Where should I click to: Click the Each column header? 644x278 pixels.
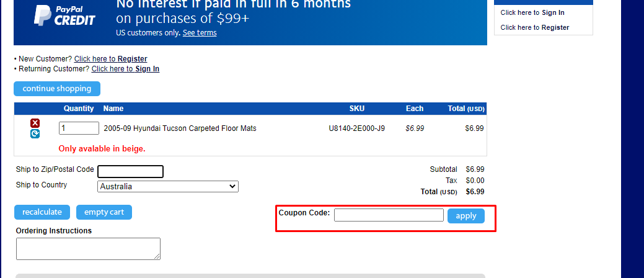pos(415,109)
